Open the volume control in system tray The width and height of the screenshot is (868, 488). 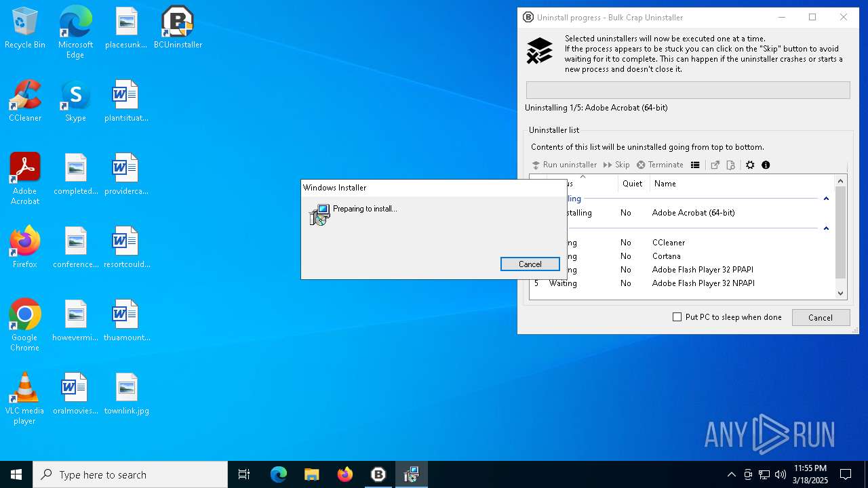click(x=781, y=474)
